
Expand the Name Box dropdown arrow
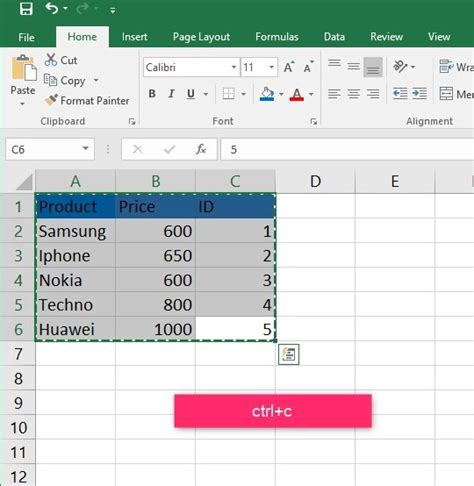pos(86,148)
